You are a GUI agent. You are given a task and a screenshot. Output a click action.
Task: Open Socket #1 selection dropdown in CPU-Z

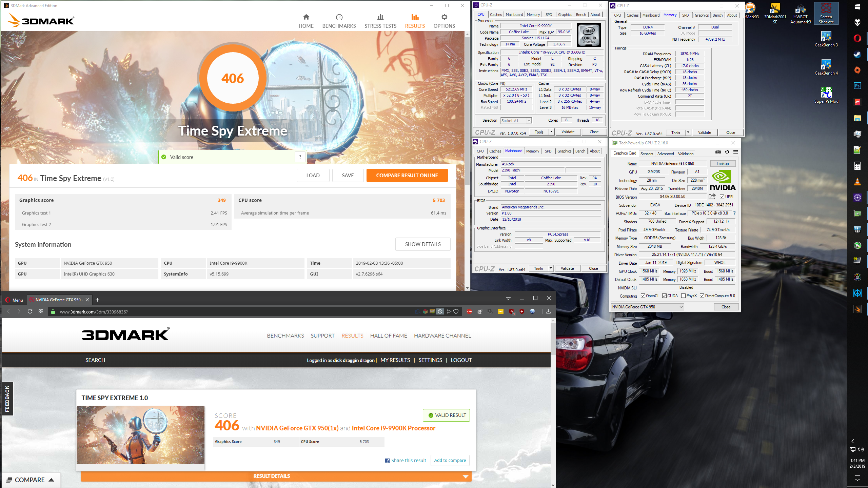click(x=516, y=120)
